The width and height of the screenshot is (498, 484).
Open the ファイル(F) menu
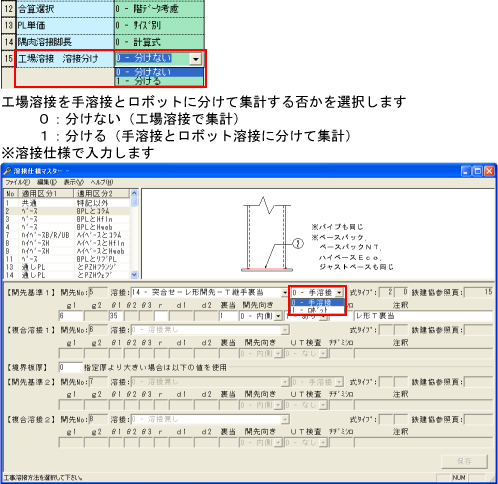tap(17, 182)
